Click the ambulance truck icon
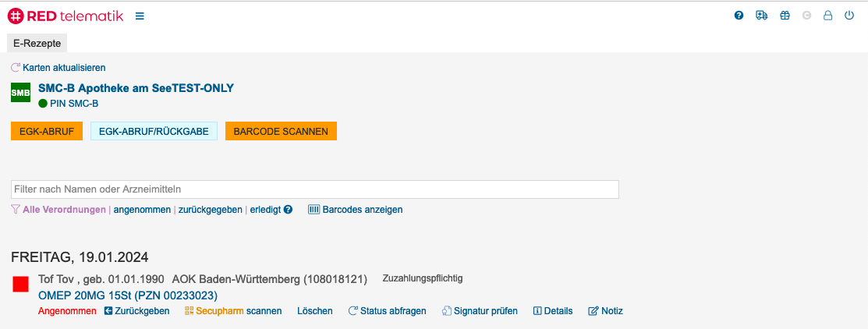 (x=761, y=16)
